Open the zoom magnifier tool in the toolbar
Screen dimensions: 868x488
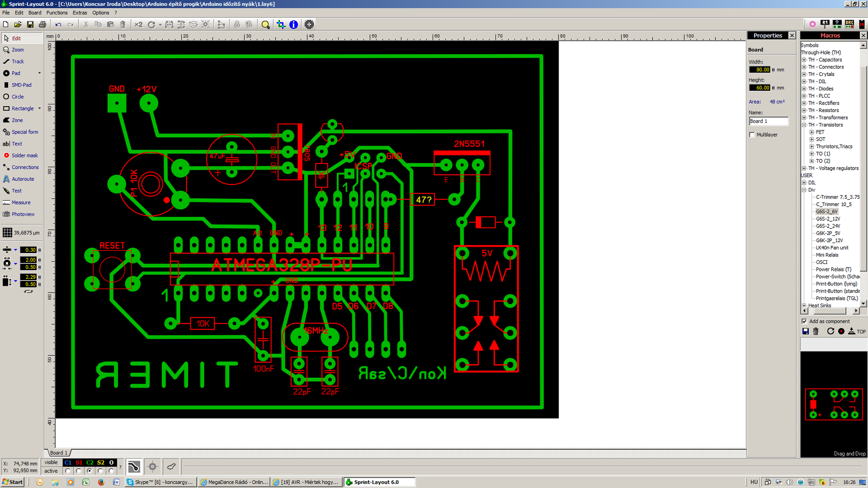coord(266,24)
